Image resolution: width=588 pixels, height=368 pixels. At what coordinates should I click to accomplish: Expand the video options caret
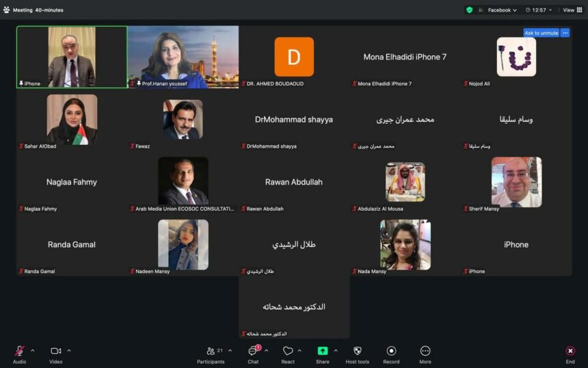(69, 351)
